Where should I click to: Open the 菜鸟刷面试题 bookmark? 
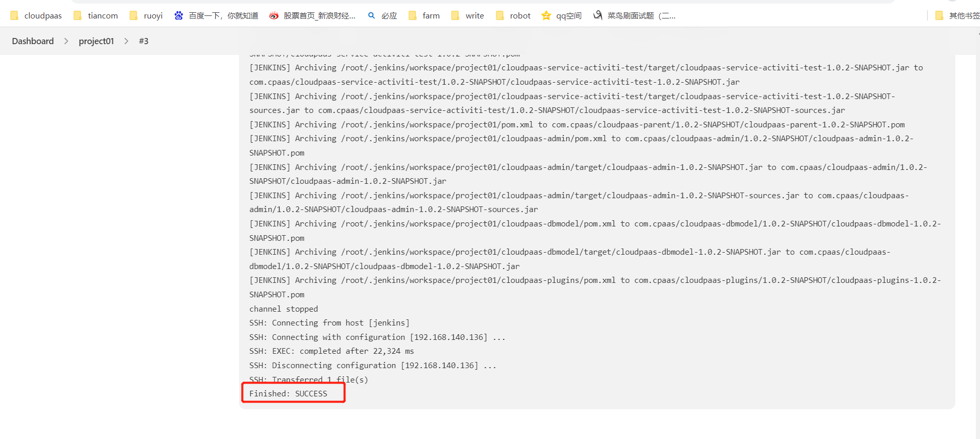coord(635,16)
